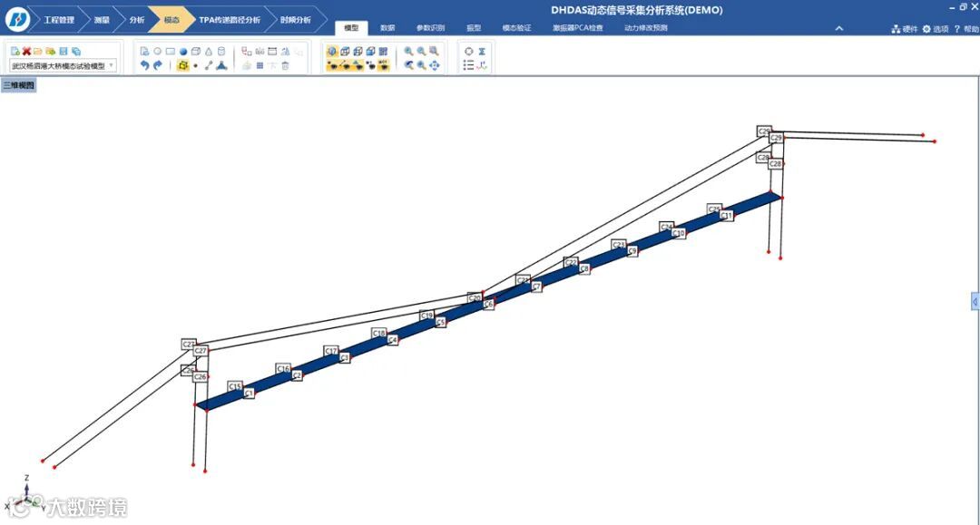Open the TPA传递路径分析 step
Viewport: 980px width, 525px height.
pos(230,20)
